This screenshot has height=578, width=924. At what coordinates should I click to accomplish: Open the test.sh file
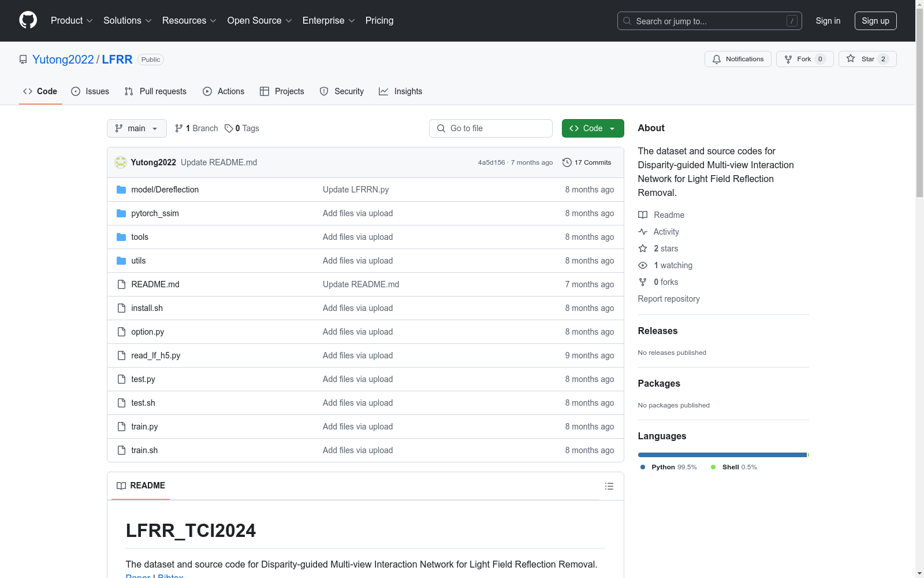tap(143, 403)
